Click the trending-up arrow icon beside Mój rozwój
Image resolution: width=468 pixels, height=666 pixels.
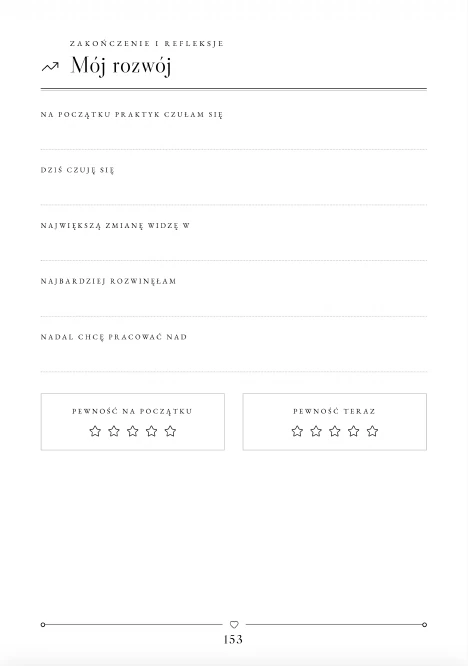pos(50,66)
